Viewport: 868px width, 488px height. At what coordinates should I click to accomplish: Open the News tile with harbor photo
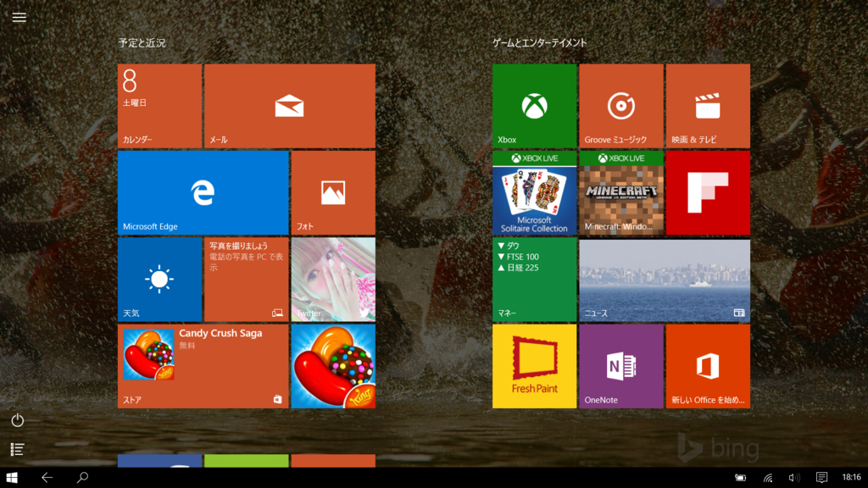665,280
